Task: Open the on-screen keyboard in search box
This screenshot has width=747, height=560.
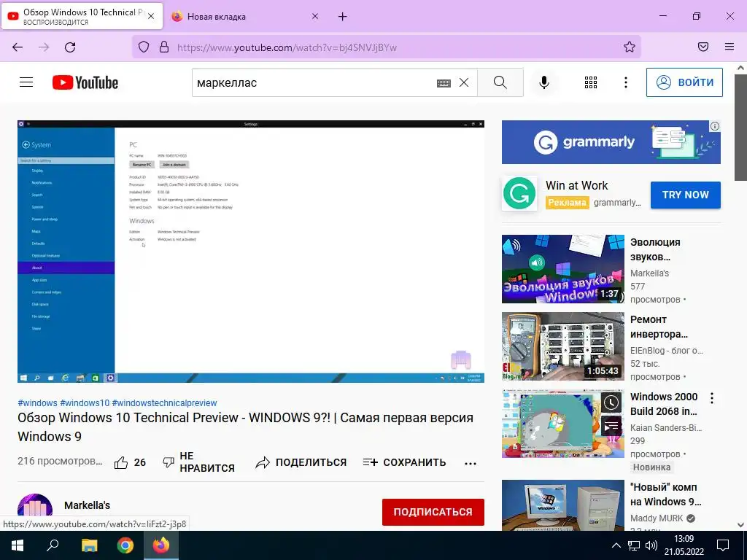Action: (444, 83)
